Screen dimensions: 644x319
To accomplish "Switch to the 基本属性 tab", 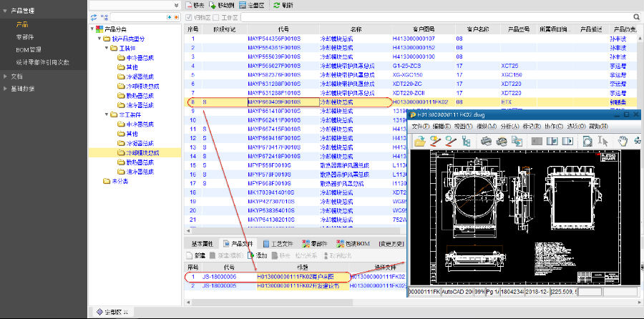I will point(202,243).
